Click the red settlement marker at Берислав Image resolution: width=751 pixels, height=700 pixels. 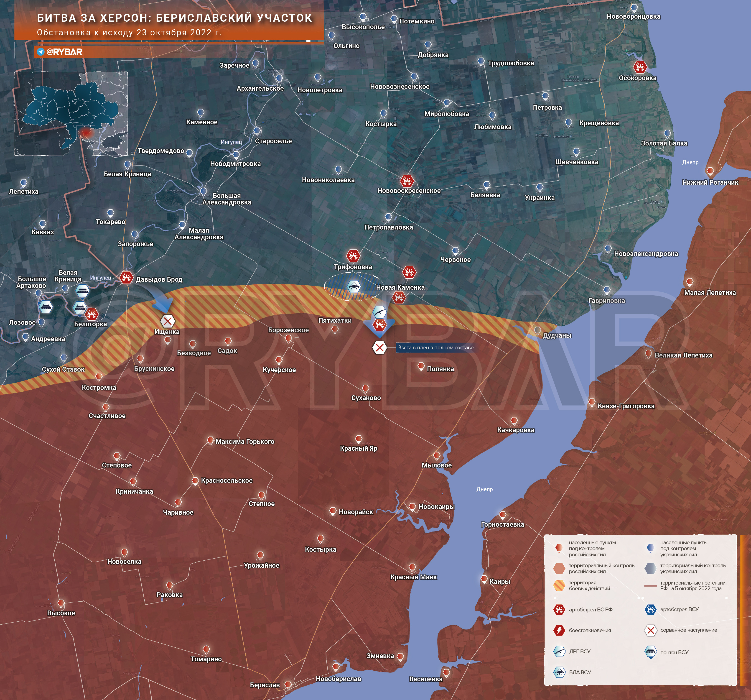coord(288,685)
